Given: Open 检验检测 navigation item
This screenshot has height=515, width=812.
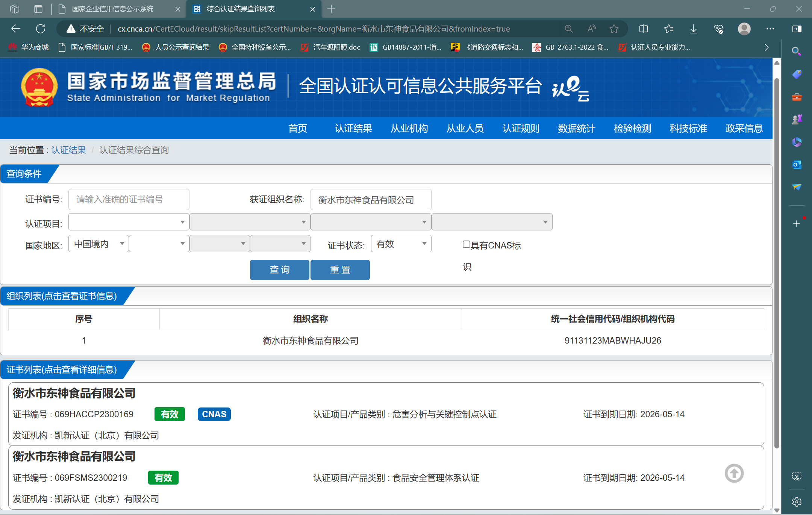Looking at the screenshot, I should pos(633,129).
